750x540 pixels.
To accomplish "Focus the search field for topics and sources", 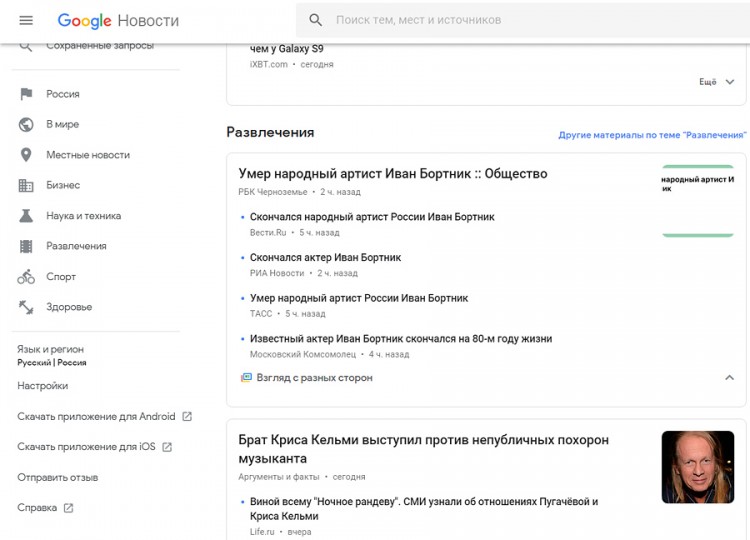I will [x=522, y=20].
